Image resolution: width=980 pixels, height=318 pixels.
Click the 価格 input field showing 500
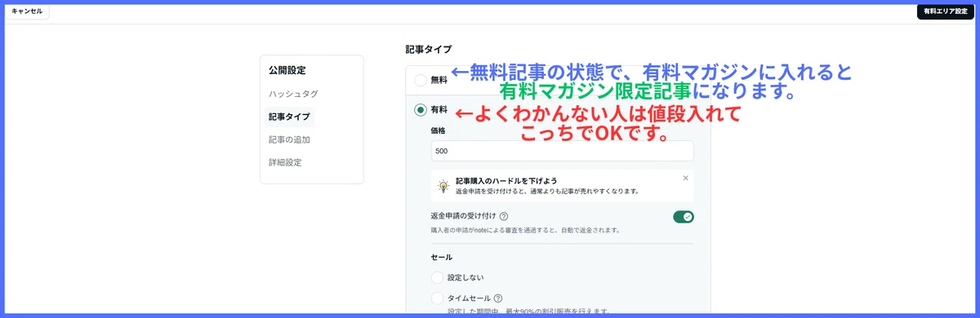(562, 152)
